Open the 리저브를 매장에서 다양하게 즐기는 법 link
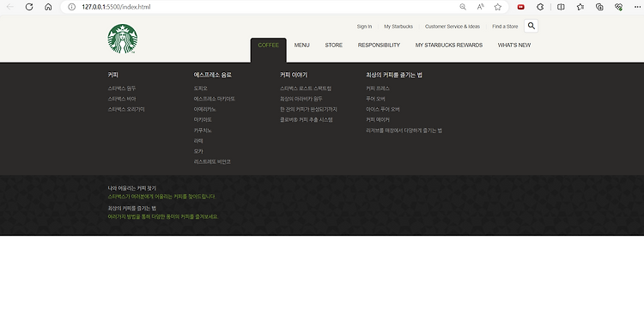 pos(404,131)
